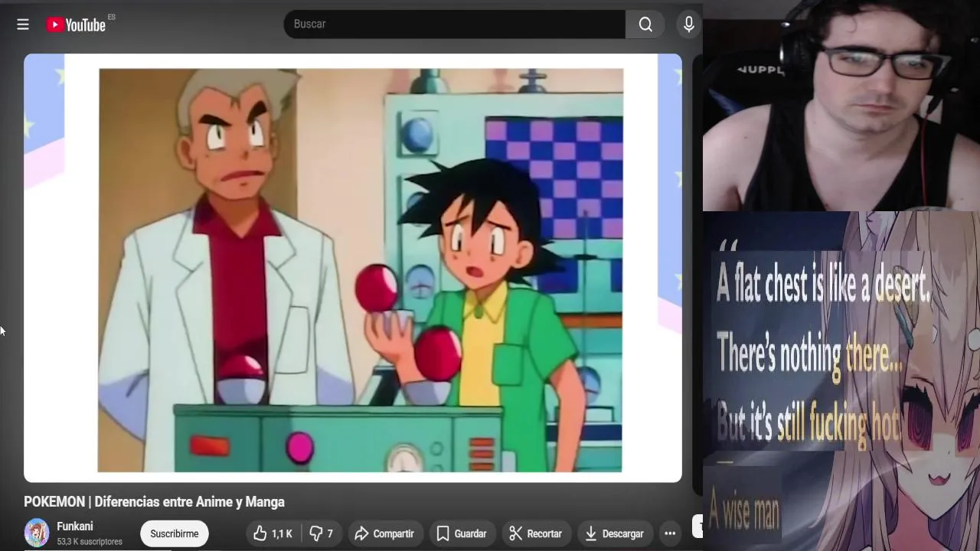Click the Suscribirme button
This screenshot has width=980, height=551.
coord(175,533)
